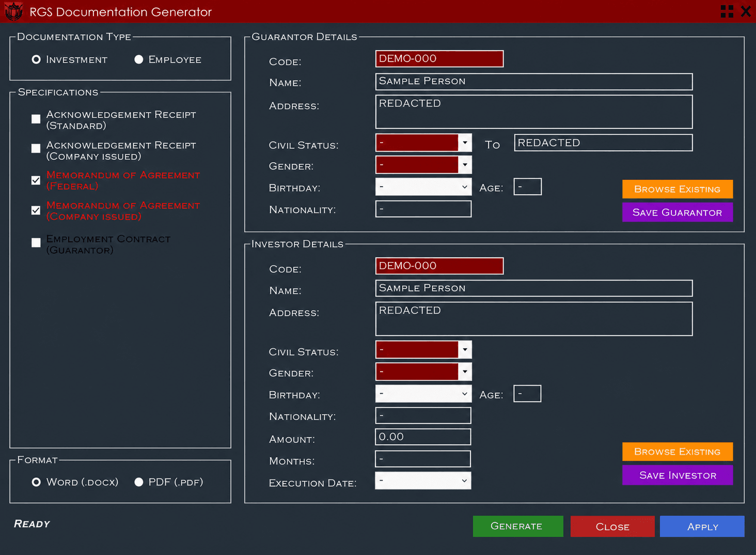
Task: Click the civil status 'To' REDACTED field
Action: click(603, 143)
